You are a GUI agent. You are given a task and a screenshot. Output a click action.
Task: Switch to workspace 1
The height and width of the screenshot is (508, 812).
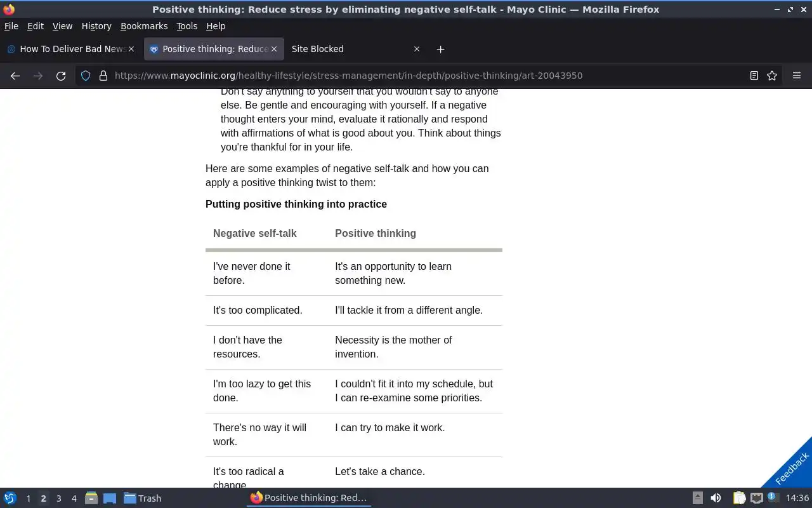click(28, 498)
